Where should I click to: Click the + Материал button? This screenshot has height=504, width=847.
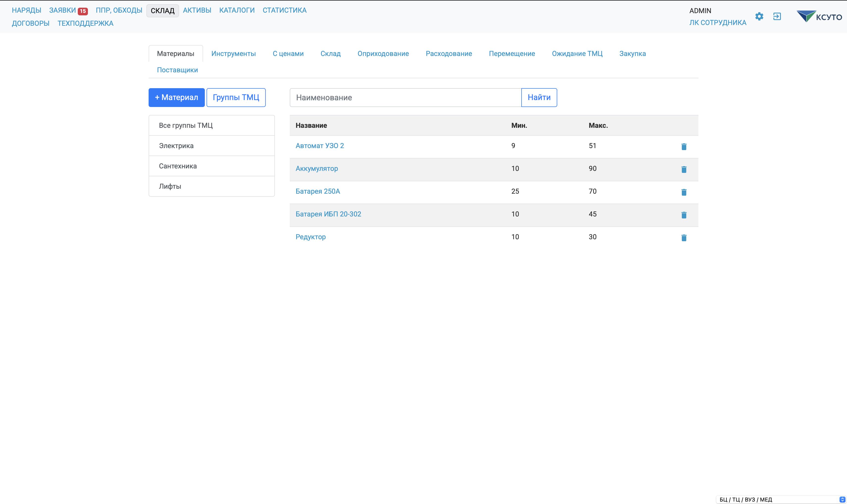176,98
